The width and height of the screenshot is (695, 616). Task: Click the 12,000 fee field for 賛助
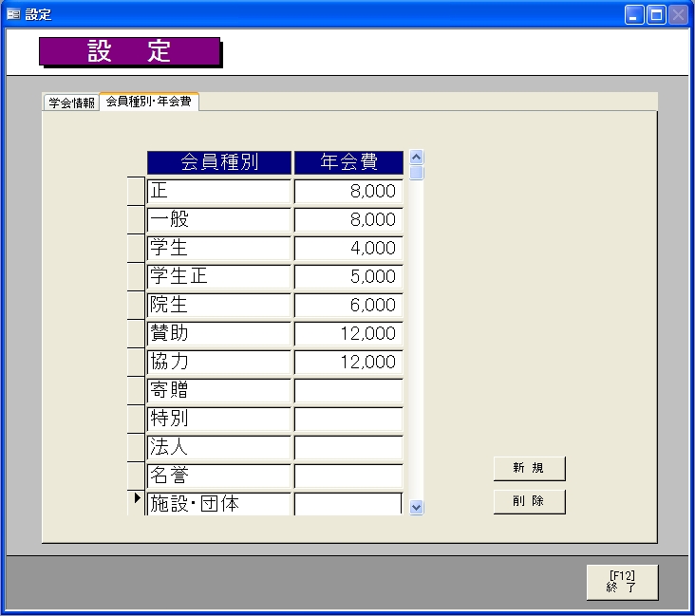pyautogui.click(x=348, y=333)
